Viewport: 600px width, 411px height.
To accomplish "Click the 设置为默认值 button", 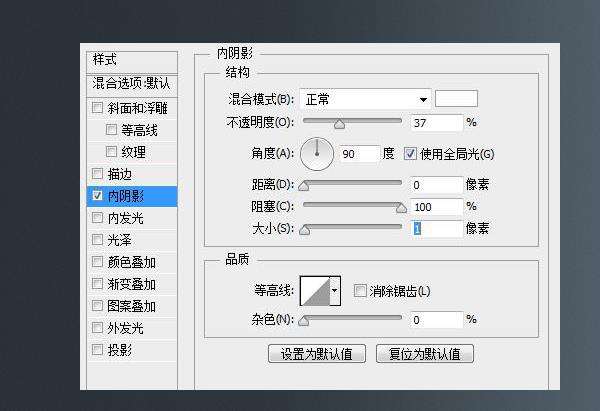I will click(317, 354).
